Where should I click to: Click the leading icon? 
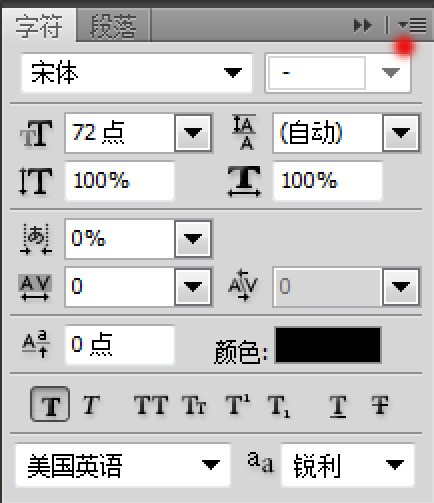244,132
